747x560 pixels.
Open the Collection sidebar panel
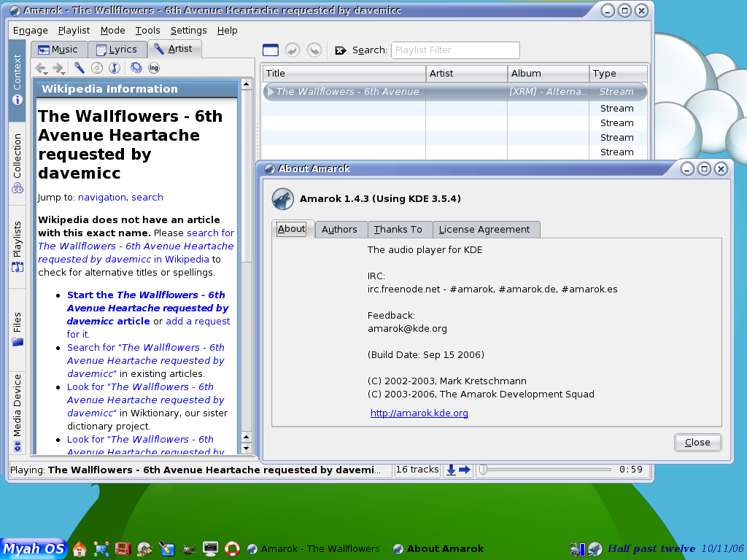click(x=18, y=163)
